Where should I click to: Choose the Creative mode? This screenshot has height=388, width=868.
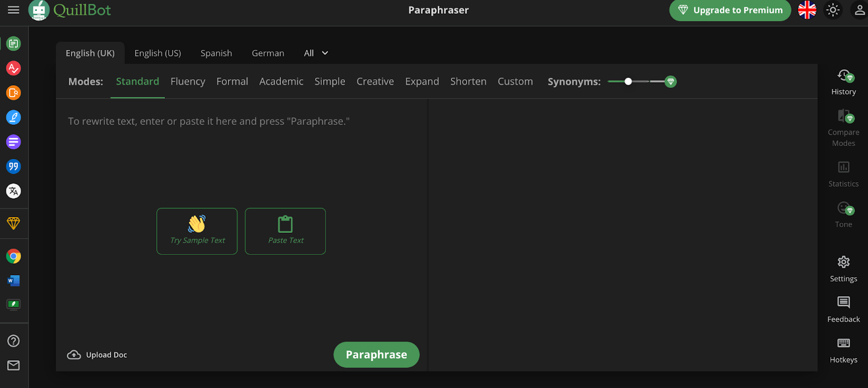(375, 81)
